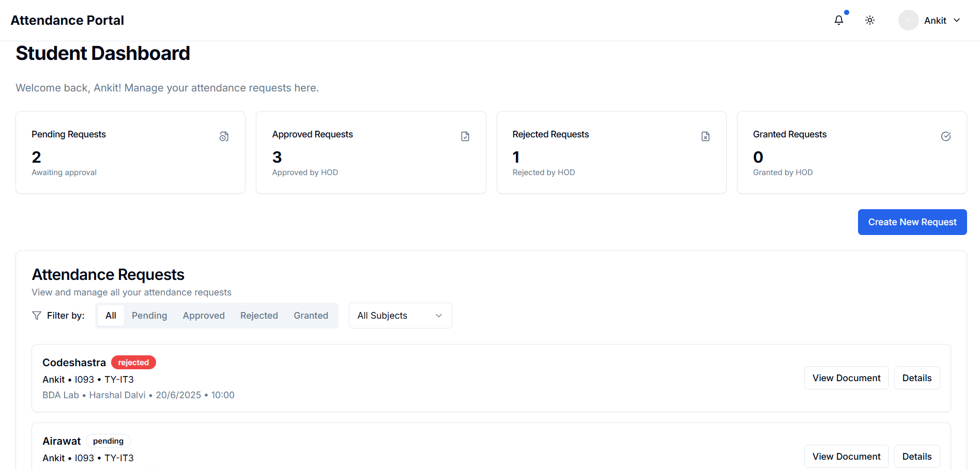Switch to the Granted filter tab
The width and height of the screenshot is (980, 470).
point(311,316)
